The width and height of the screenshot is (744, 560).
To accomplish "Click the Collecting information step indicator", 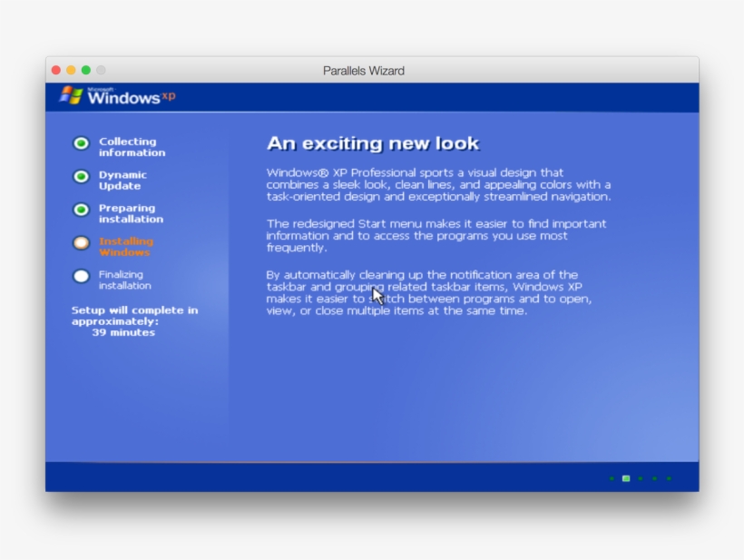I will (x=81, y=142).
